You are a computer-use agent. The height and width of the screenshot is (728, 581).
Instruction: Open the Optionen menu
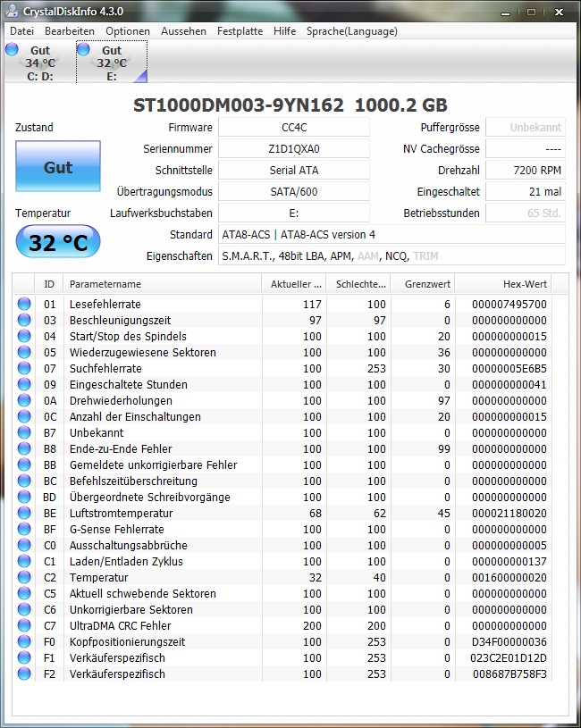click(128, 31)
